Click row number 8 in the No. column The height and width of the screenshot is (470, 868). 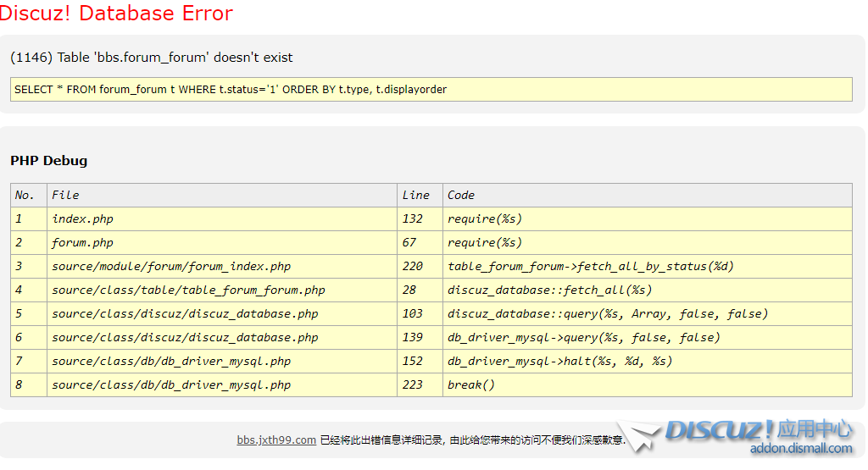19,385
